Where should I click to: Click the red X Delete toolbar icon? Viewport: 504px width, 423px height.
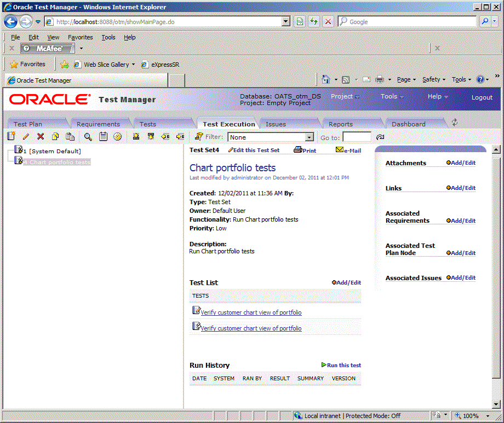41,136
